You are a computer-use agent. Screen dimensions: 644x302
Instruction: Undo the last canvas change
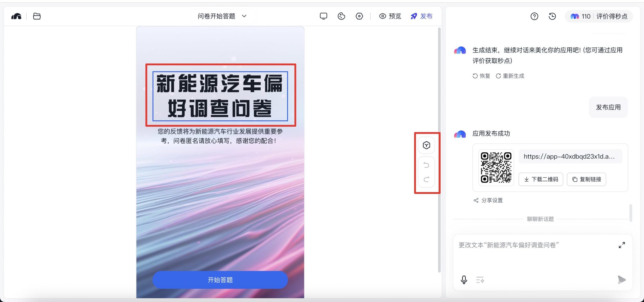[x=426, y=164]
